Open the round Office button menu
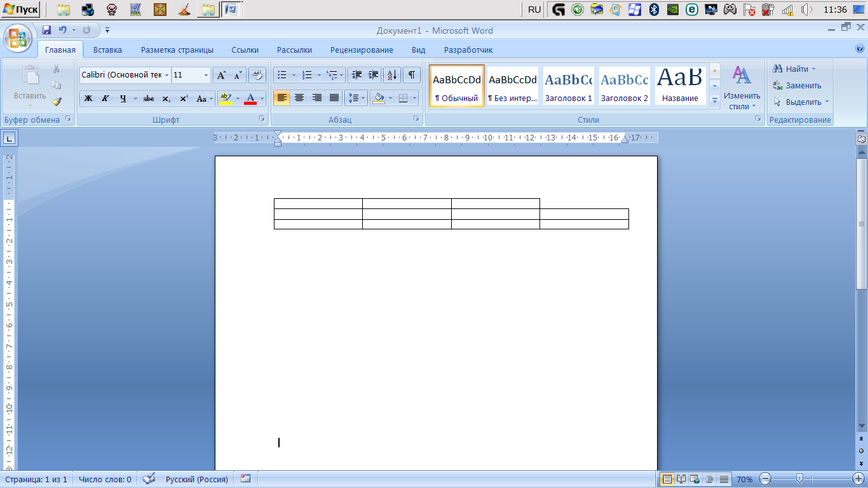 click(18, 38)
